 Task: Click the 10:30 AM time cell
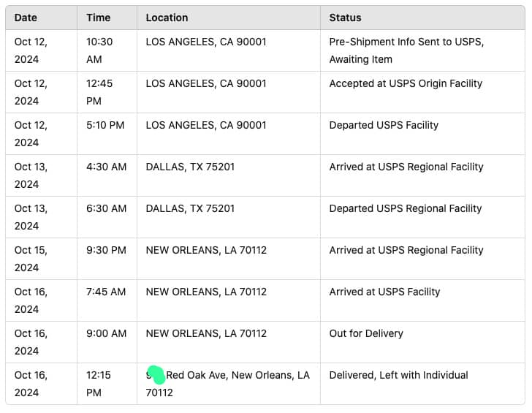coord(99,50)
